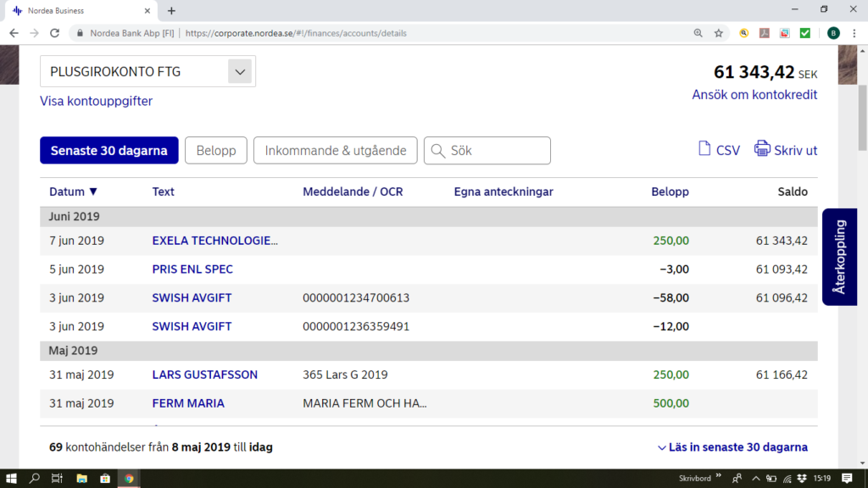Click the 61 343,42 SEK account balance
The image size is (868, 488).
coord(765,72)
